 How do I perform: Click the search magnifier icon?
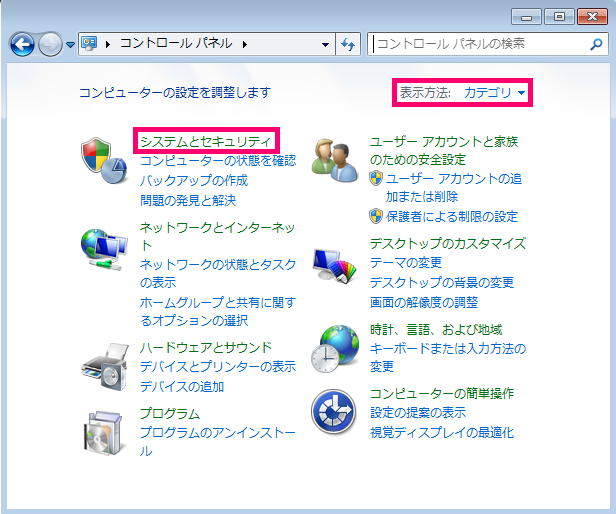[x=596, y=44]
